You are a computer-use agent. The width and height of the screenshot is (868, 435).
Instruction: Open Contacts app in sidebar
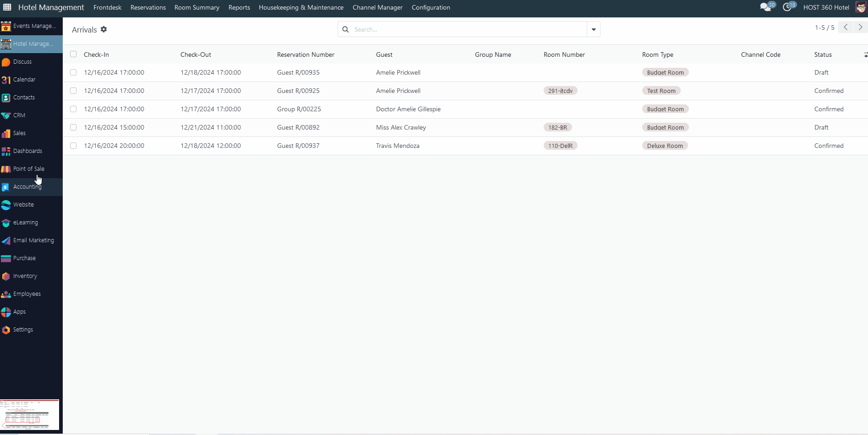click(31, 98)
